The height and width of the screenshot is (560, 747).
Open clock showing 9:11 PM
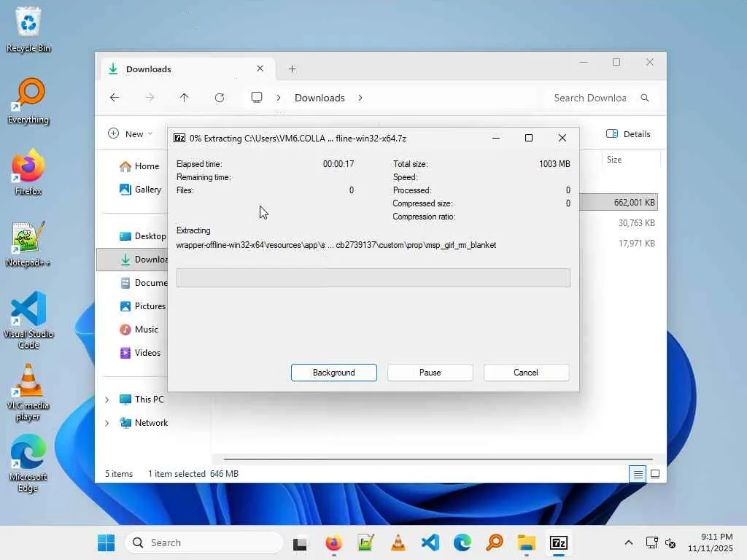[x=711, y=542]
